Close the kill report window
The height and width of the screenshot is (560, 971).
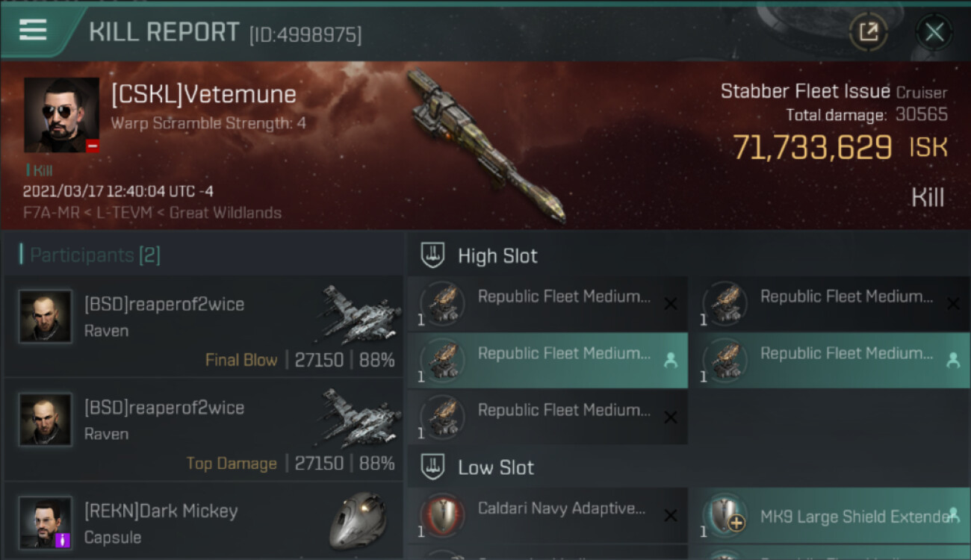934,32
